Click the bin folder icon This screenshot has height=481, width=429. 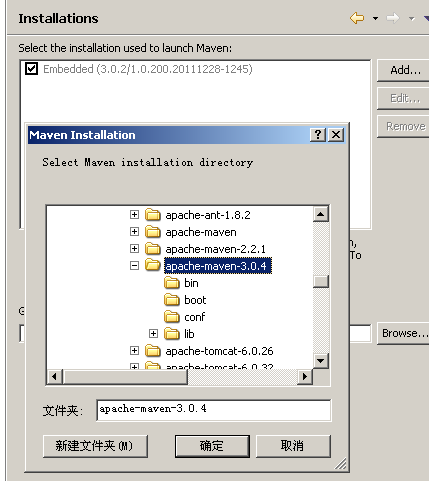point(172,283)
